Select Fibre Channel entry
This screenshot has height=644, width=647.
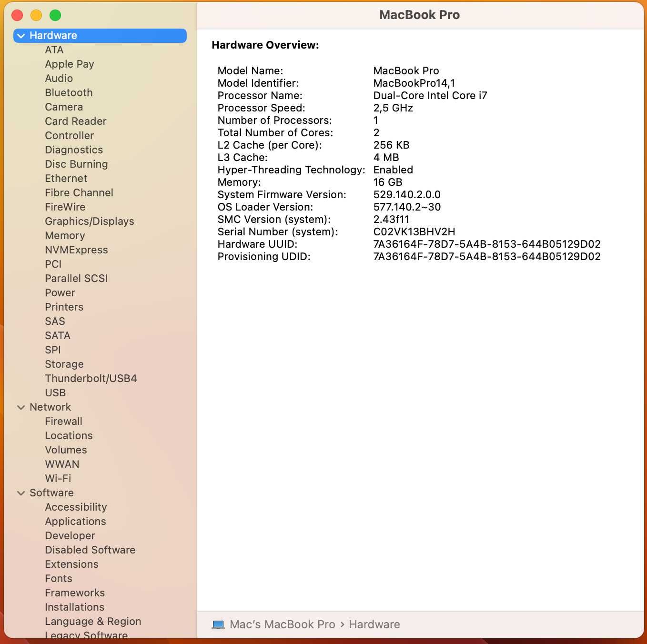click(x=79, y=193)
